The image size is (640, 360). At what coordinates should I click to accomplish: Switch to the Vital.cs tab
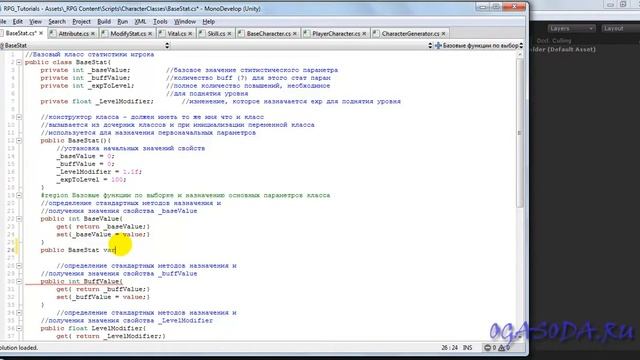(x=176, y=33)
